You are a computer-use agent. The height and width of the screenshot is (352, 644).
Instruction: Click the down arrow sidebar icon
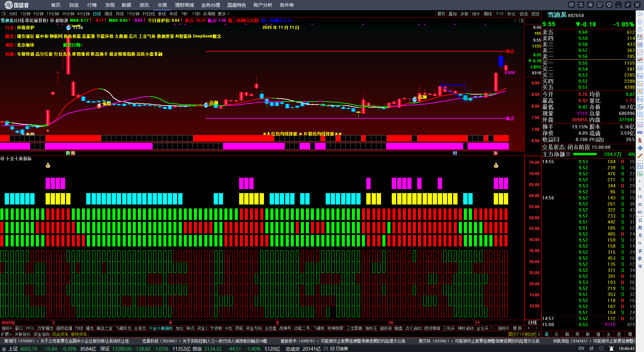point(640,29)
